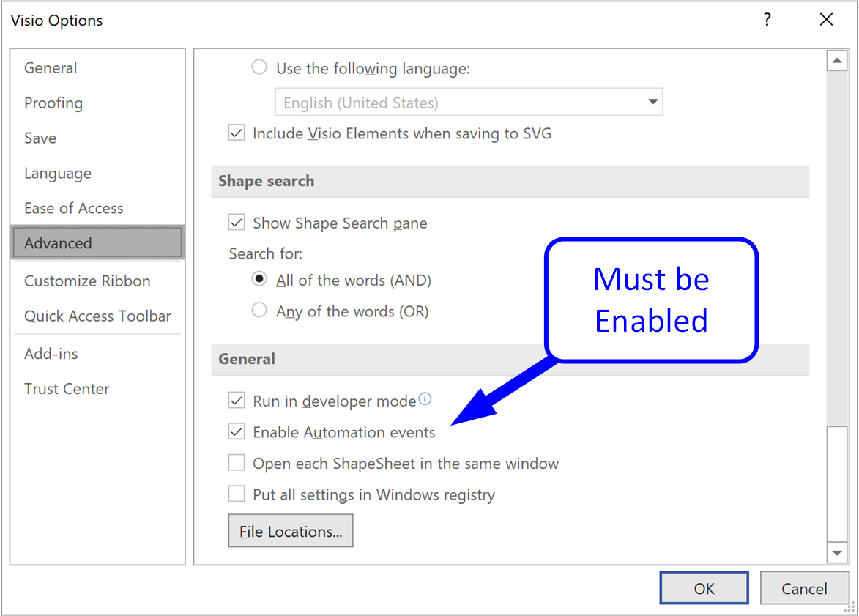Image resolution: width=859 pixels, height=616 pixels.
Task: Open the Add-ins category
Action: coord(97,354)
